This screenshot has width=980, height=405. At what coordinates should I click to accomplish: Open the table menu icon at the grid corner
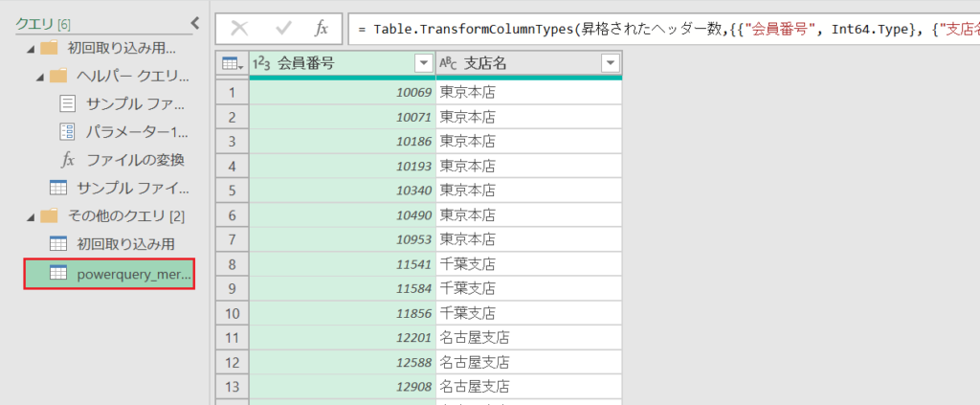pyautogui.click(x=232, y=62)
